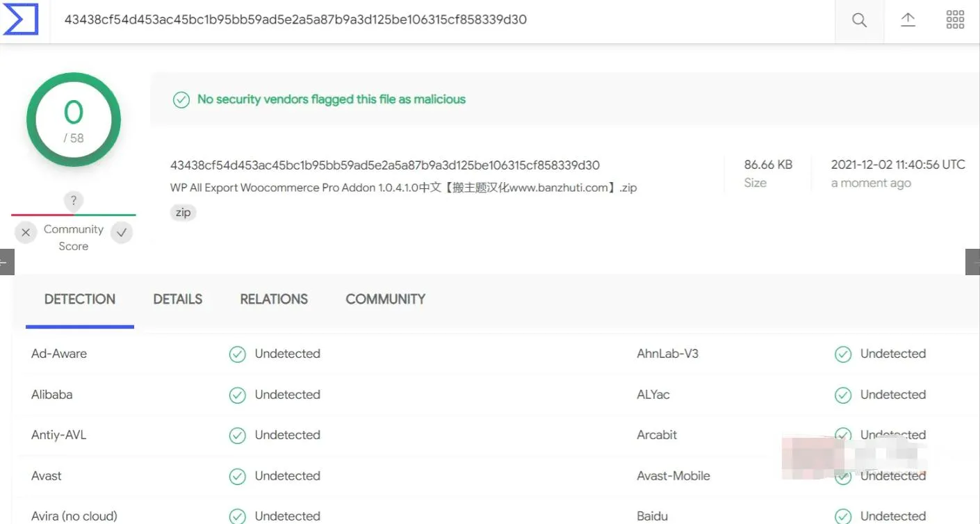Click the ALYac vendor name
The height and width of the screenshot is (524, 980).
pyautogui.click(x=653, y=395)
